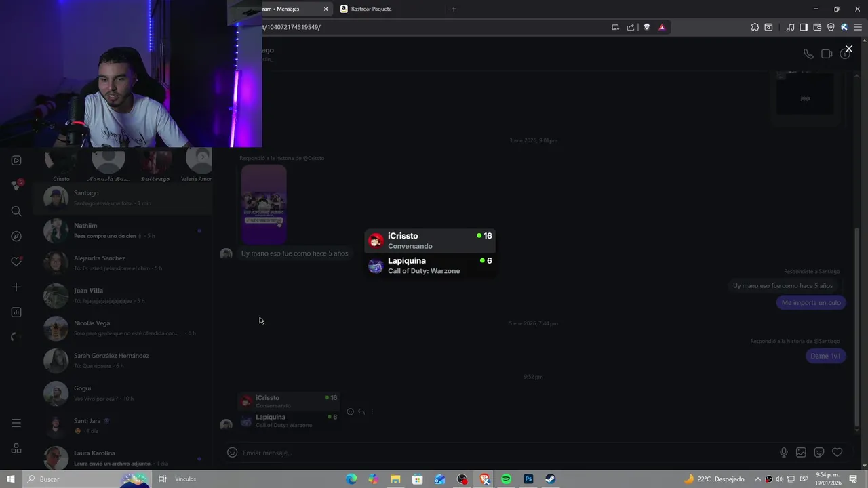Open the Explore compass icon

click(16, 237)
